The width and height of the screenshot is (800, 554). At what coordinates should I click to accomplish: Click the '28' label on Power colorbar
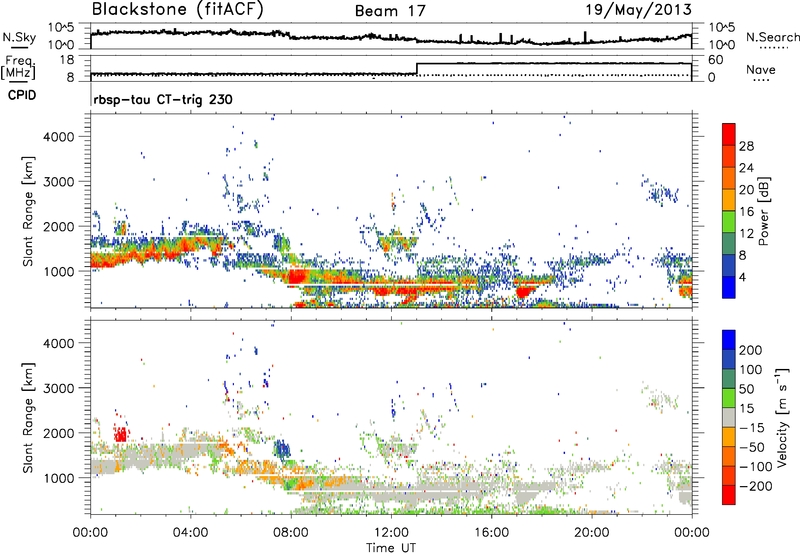point(746,146)
